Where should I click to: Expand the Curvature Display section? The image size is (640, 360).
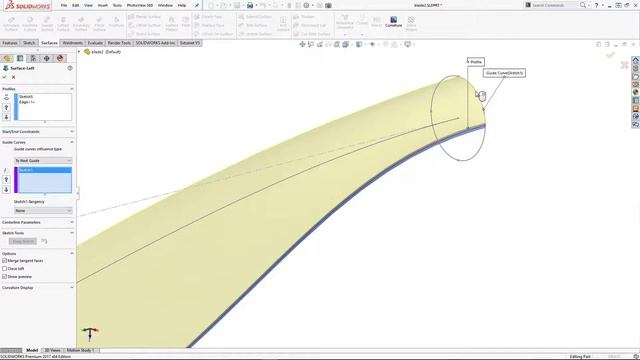(x=72, y=287)
